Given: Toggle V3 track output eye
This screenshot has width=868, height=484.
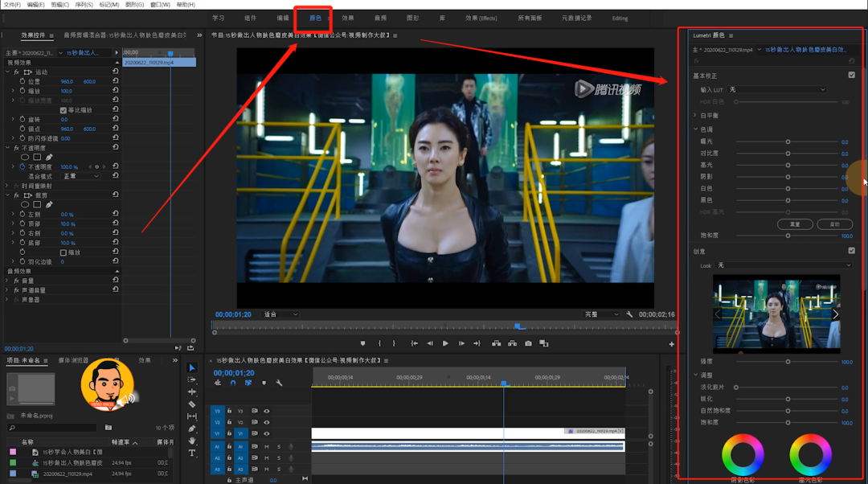Looking at the screenshot, I should (x=267, y=411).
